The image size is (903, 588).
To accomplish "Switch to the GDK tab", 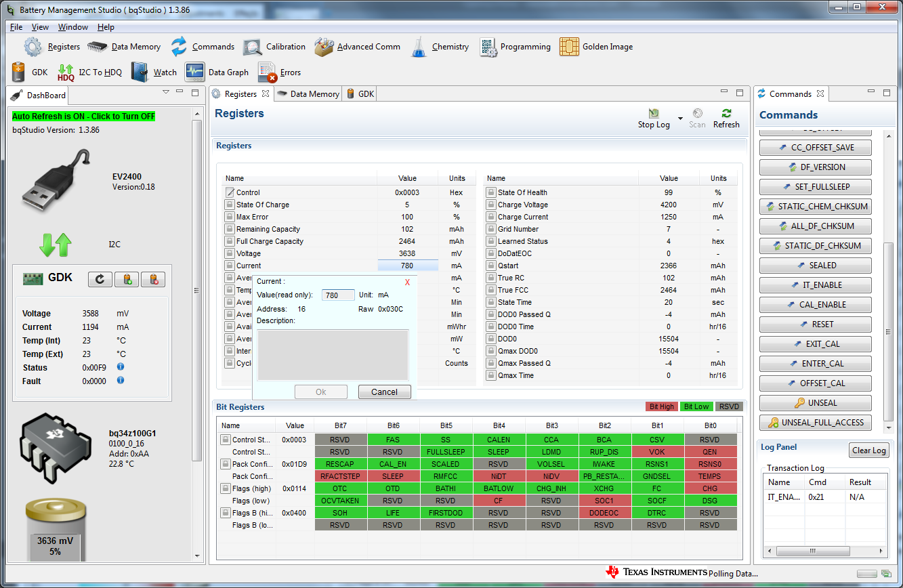I will tap(360, 94).
